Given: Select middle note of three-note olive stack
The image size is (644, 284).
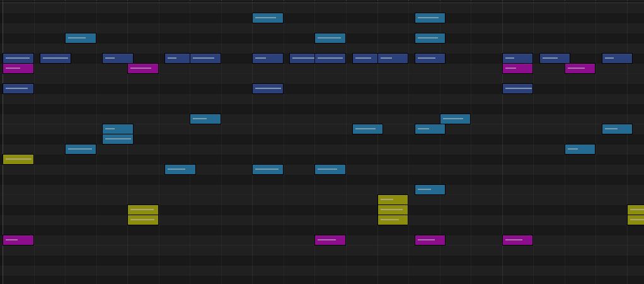Looking at the screenshot, I should point(393,210).
